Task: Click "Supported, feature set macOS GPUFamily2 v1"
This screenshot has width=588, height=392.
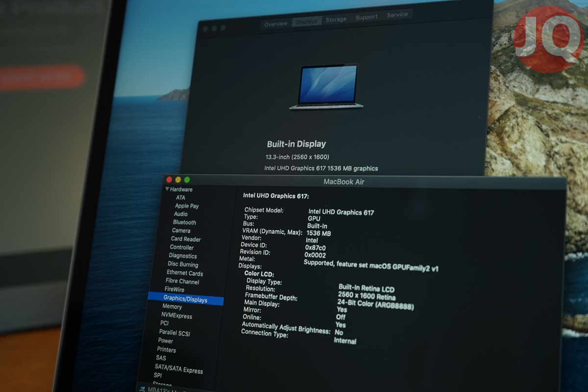Action: [x=371, y=266]
